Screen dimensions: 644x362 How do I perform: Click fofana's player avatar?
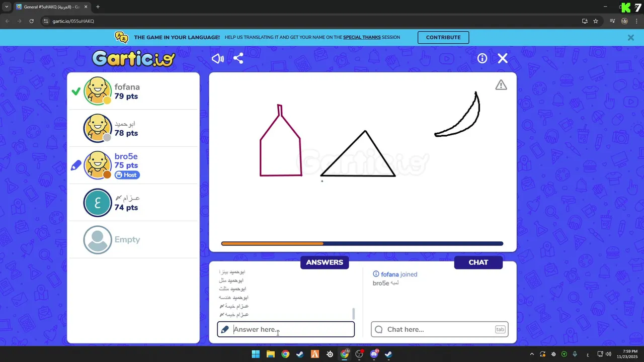point(97,91)
